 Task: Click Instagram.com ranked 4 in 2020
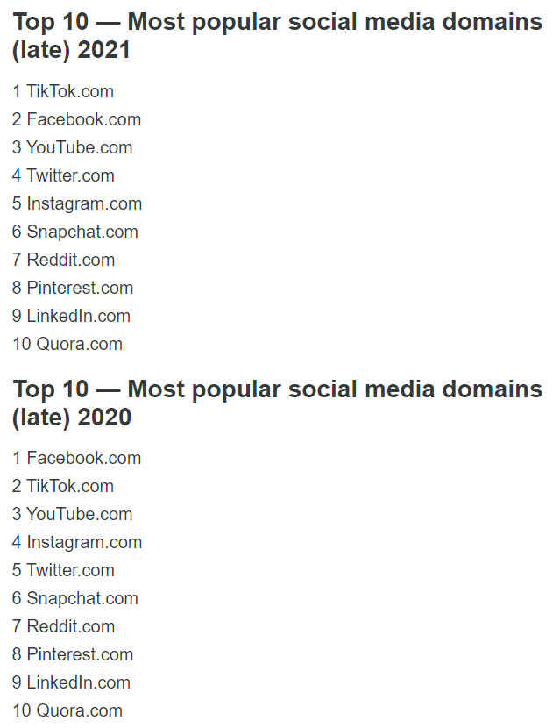tap(84, 542)
